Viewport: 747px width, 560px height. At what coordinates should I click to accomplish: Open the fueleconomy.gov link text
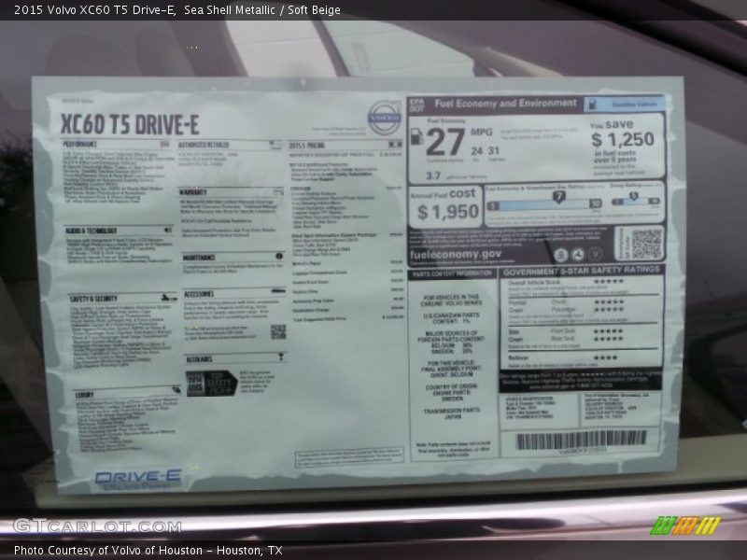(456, 254)
